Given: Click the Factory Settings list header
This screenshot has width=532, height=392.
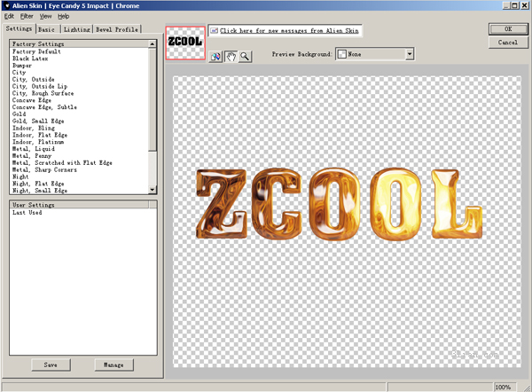Looking at the screenshot, I should tap(79, 43).
